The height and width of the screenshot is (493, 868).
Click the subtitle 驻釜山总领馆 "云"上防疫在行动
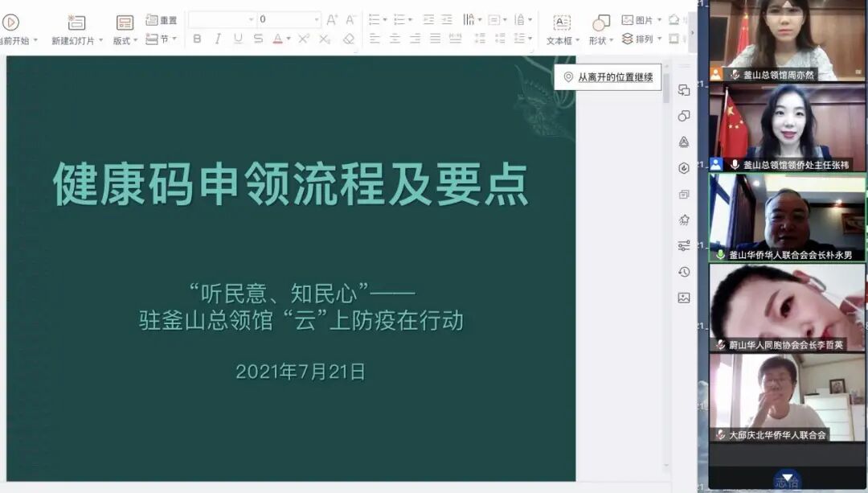pyautogui.click(x=301, y=320)
